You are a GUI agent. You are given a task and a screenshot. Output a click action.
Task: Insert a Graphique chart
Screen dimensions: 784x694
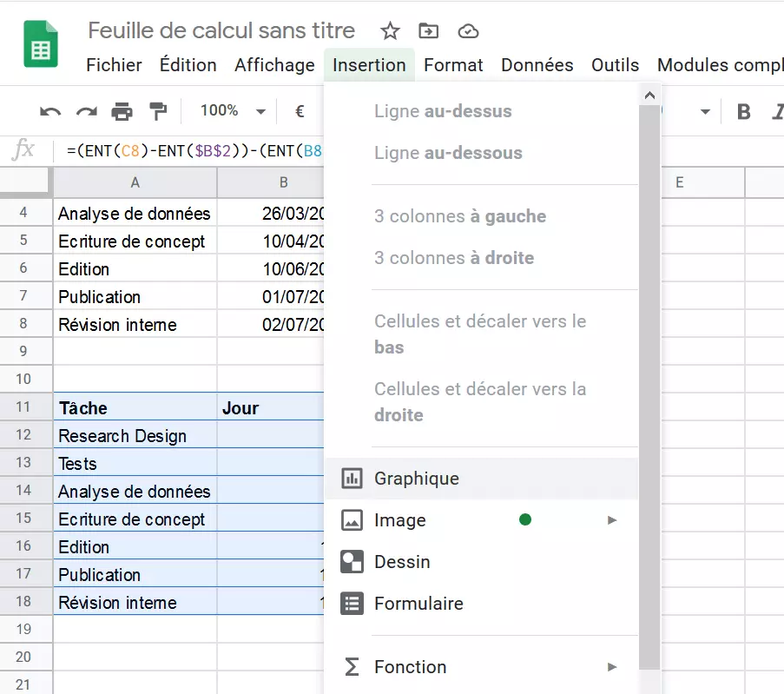click(x=482, y=479)
